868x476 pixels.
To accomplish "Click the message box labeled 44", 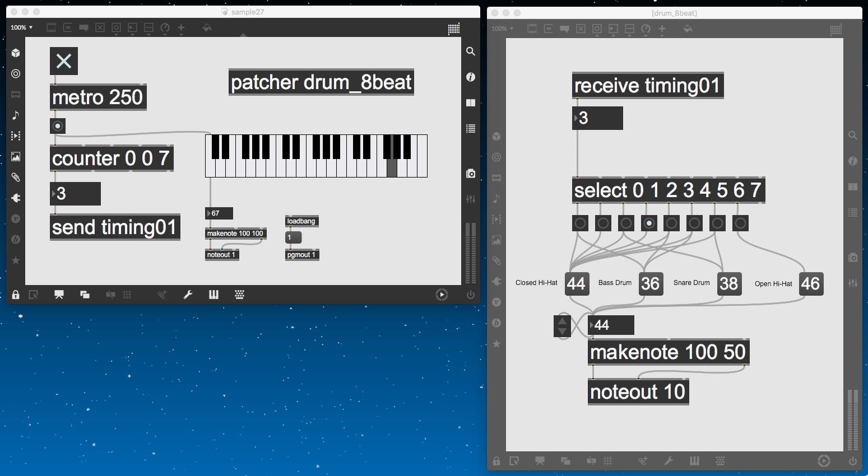I will click(576, 283).
